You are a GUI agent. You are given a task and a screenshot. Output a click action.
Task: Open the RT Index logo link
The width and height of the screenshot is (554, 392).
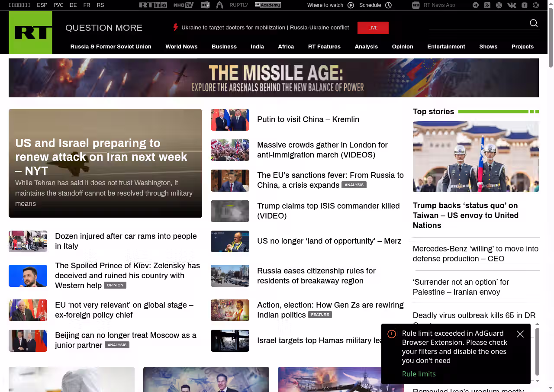coord(153,5)
